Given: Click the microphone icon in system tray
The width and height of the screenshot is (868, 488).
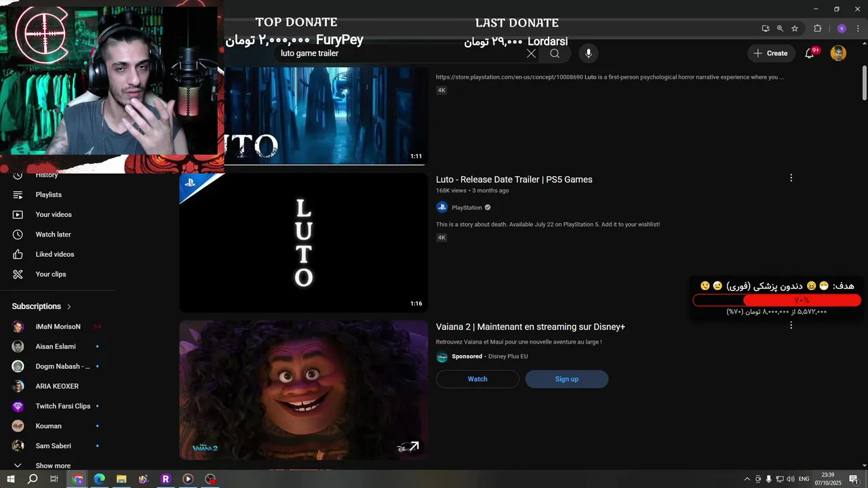Looking at the screenshot, I should click(x=769, y=479).
